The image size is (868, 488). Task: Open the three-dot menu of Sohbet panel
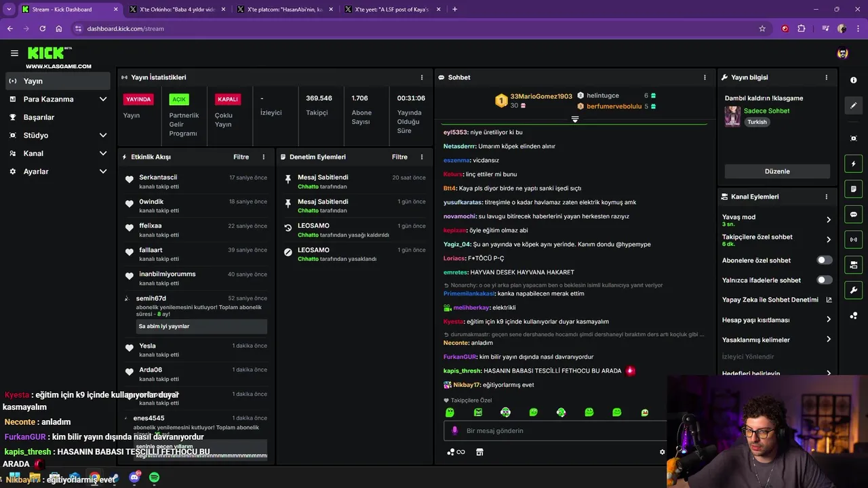[705, 77]
